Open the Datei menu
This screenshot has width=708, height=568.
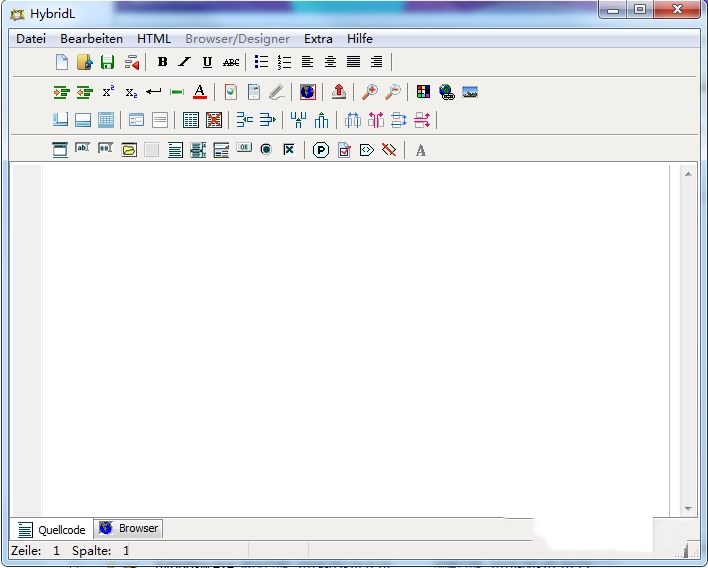[31, 39]
